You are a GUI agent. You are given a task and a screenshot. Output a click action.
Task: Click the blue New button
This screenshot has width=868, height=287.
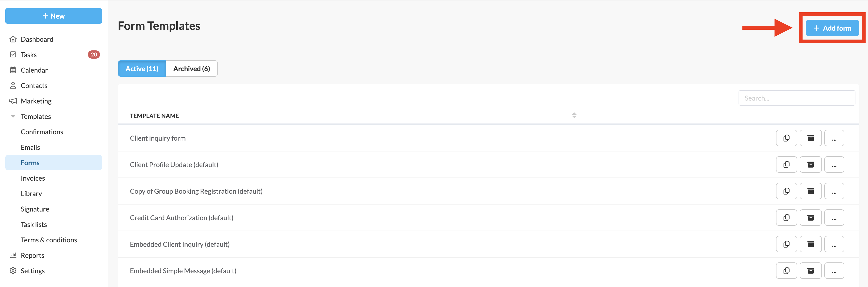pyautogui.click(x=54, y=16)
